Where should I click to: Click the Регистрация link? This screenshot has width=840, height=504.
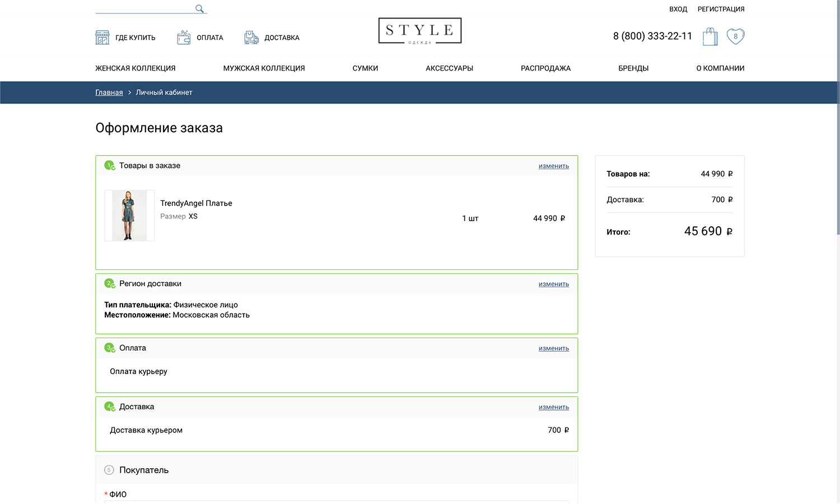[721, 9]
